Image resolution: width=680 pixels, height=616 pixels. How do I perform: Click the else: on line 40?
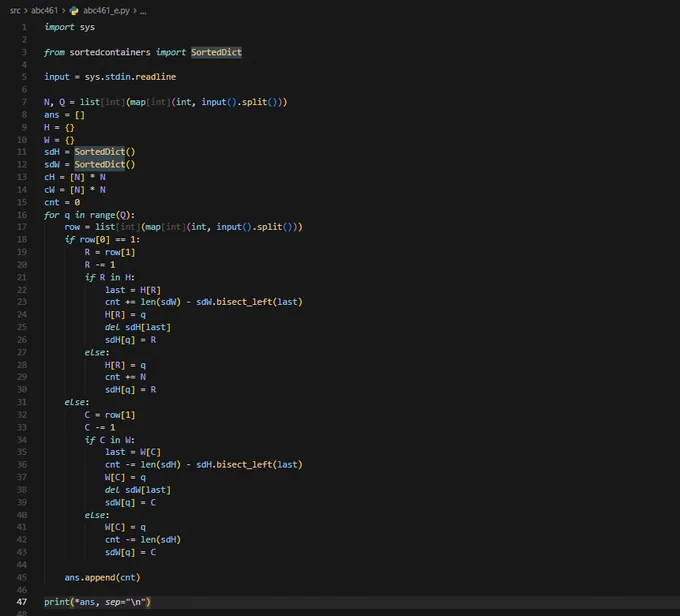tap(97, 515)
